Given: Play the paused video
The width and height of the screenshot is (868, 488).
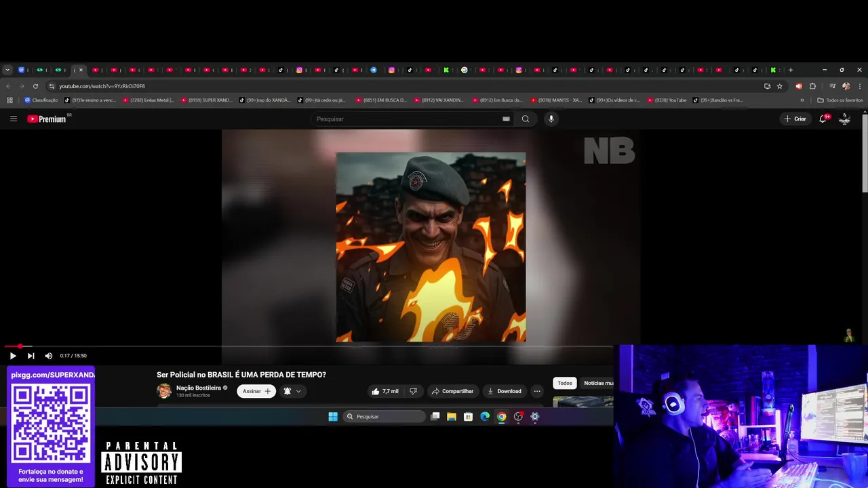Looking at the screenshot, I should [12, 355].
